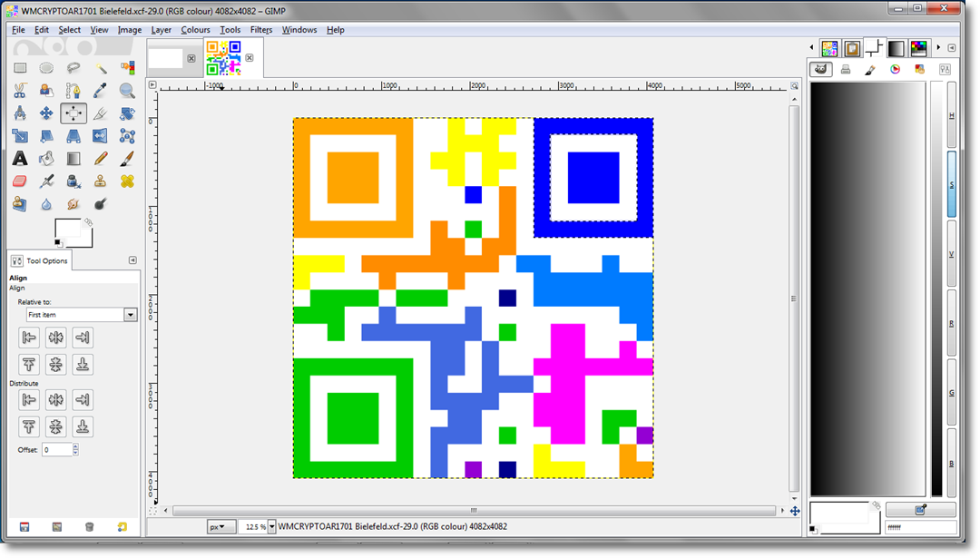980x558 pixels.
Task: Select the V value channel button
Action: 952,254
